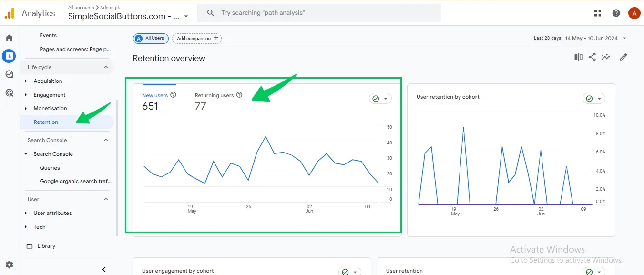The height and width of the screenshot is (275, 644).
Task: Click the Add comparison button
Action: pos(197,38)
